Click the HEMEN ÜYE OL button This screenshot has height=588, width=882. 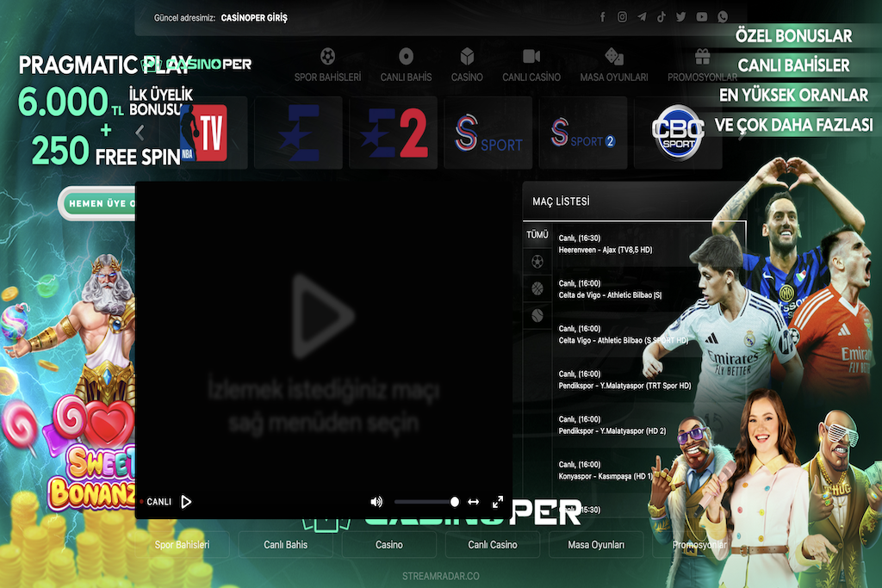[x=98, y=203]
